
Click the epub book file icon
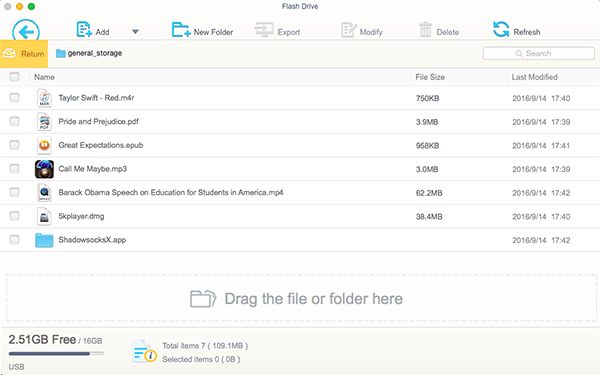[44, 145]
